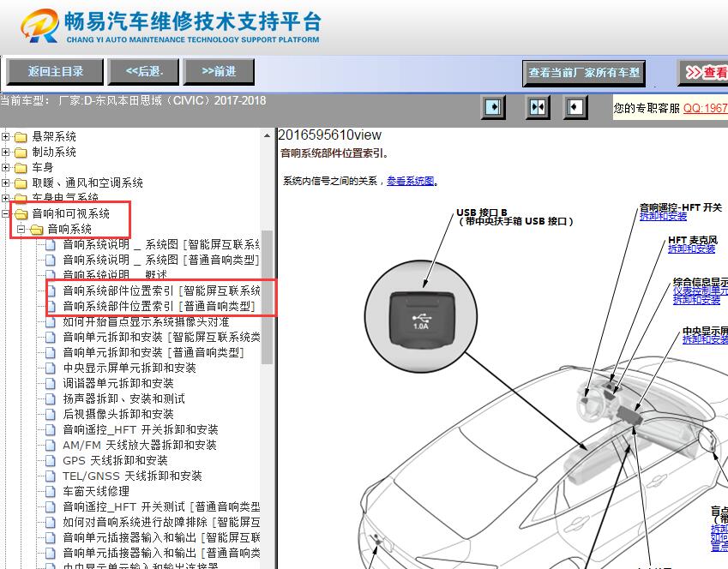
Task: Select the 悬架系统 folder label
Action: click(54, 137)
